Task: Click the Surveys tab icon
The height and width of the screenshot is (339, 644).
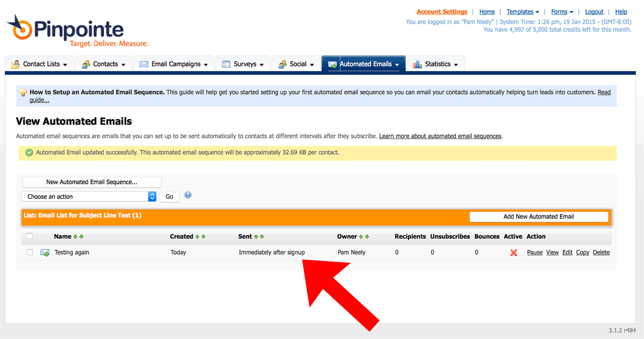Action: pyautogui.click(x=226, y=64)
